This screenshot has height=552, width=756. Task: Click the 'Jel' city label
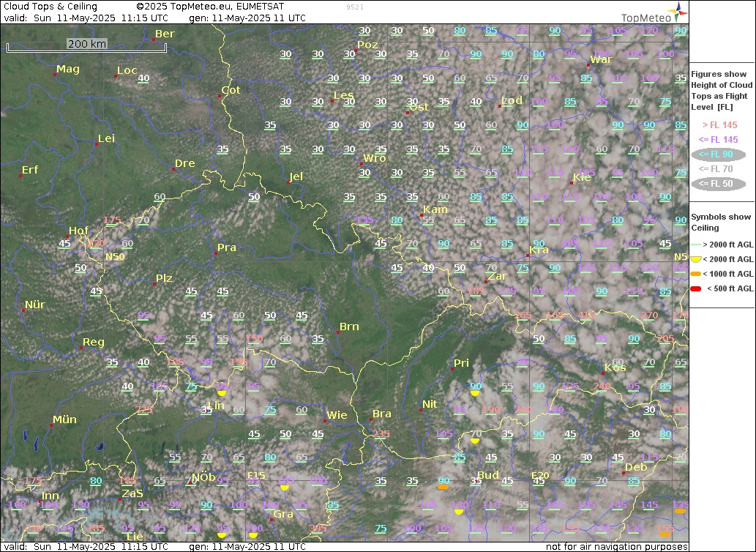296,176
